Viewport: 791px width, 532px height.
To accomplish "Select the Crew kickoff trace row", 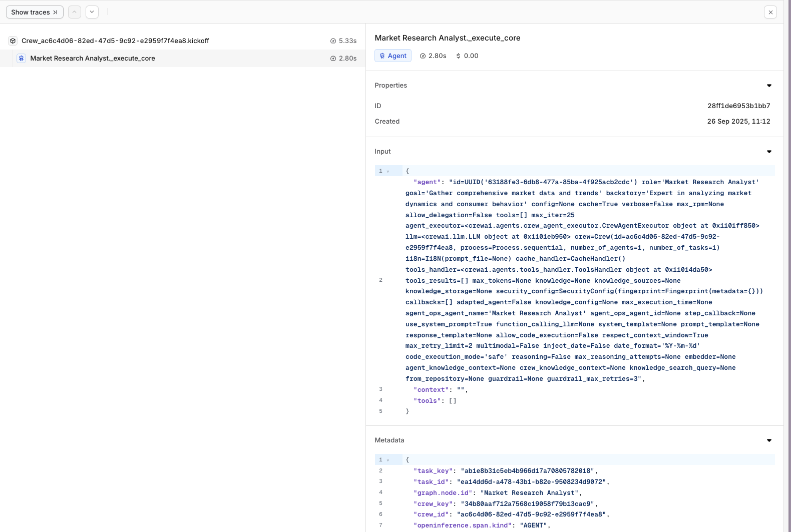I will [183, 41].
